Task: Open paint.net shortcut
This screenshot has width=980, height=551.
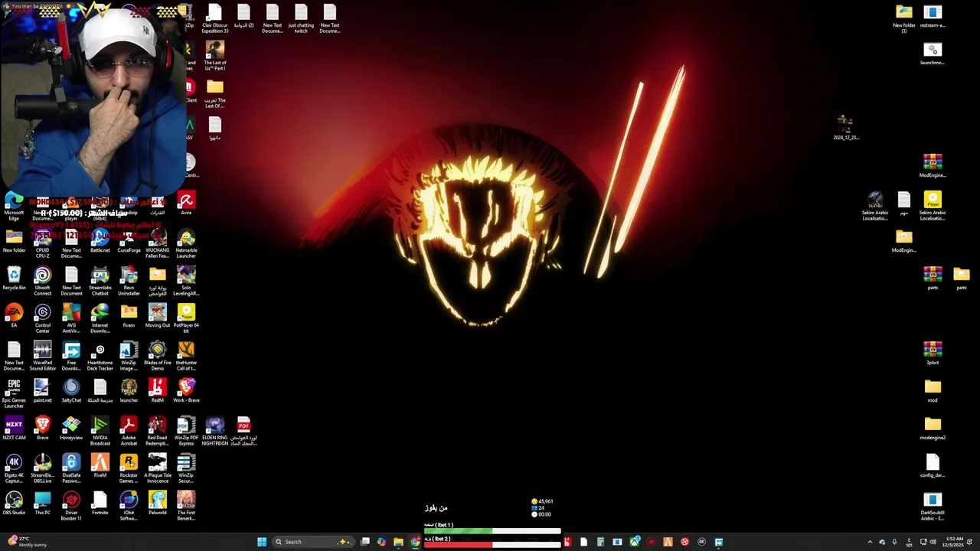Action: pyautogui.click(x=42, y=391)
